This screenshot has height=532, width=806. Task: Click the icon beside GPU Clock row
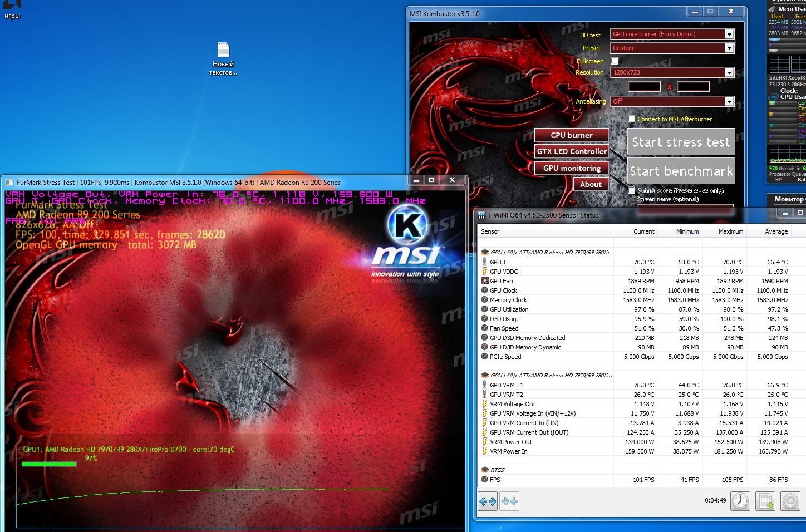coord(485,290)
